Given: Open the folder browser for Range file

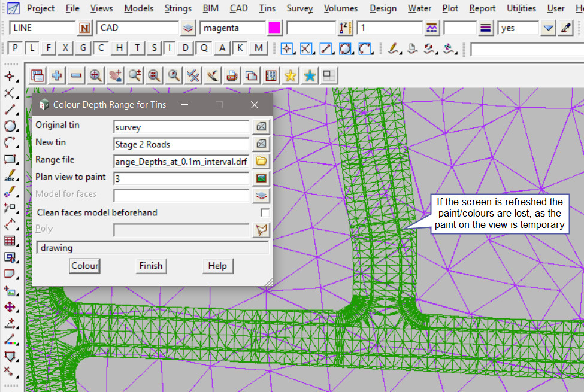Looking at the screenshot, I should 261,161.
